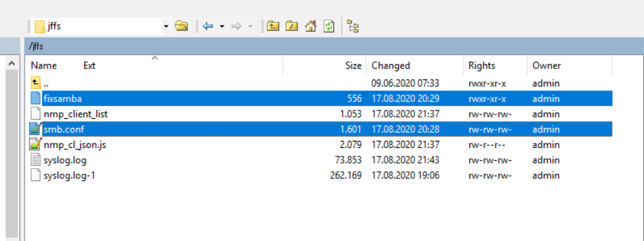The image size is (644, 241).
Task: Sort by the Ext column header
Action: 89,65
